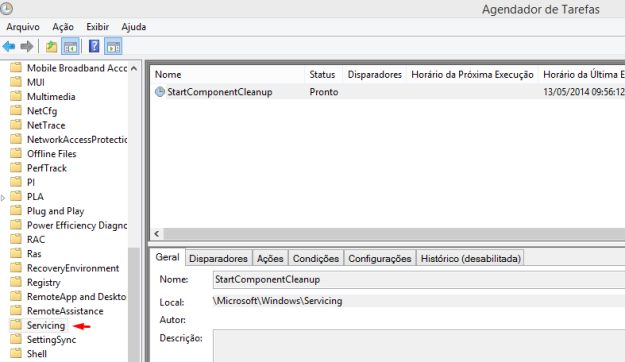Click the Agendador de Tarefas title bar clock icon
625x362 pixels.
[6, 8]
